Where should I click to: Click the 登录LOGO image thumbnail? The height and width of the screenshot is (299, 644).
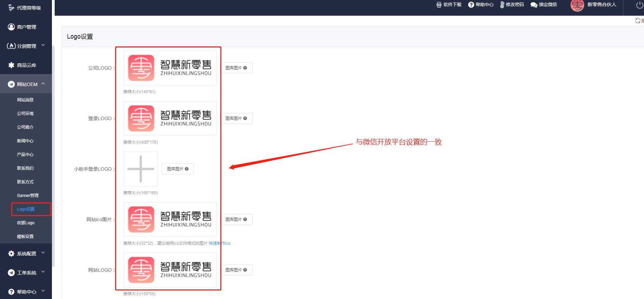pyautogui.click(x=170, y=118)
